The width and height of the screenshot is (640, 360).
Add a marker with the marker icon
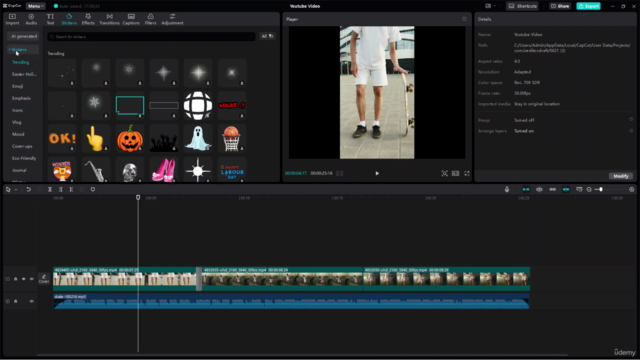click(93, 189)
